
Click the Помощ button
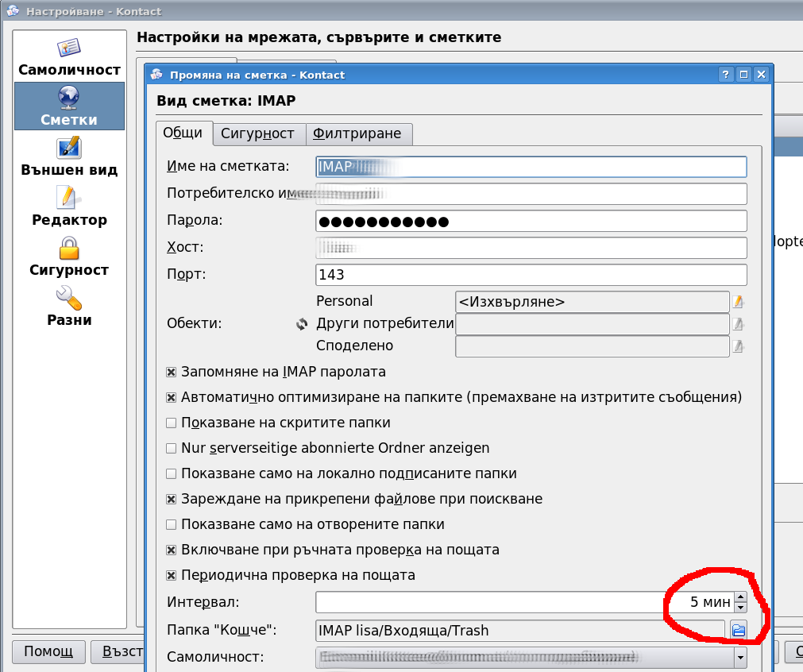pos(48,651)
